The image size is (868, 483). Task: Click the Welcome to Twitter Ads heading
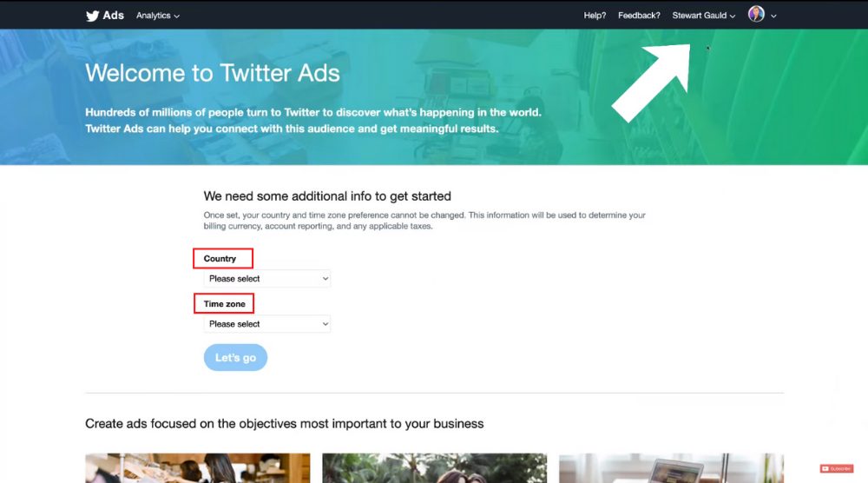coord(213,73)
